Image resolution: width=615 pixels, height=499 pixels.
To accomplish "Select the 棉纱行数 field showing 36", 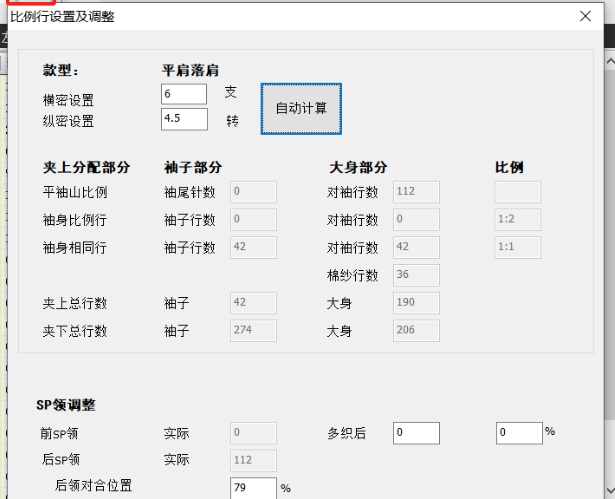I will [416, 275].
